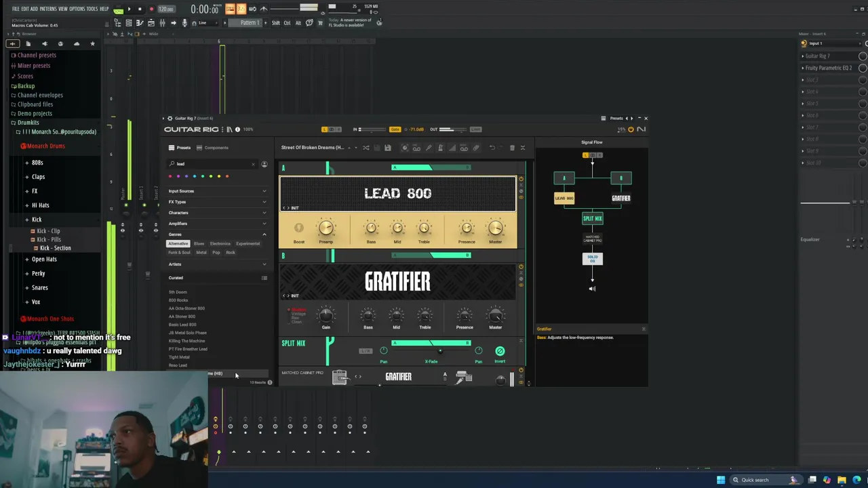This screenshot has width=868, height=488.
Task: Select Alternative genre tag
Action: pos(178,244)
